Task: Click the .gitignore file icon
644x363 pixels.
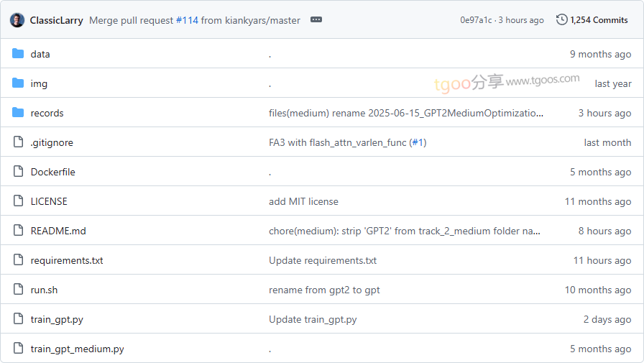Action: point(18,142)
